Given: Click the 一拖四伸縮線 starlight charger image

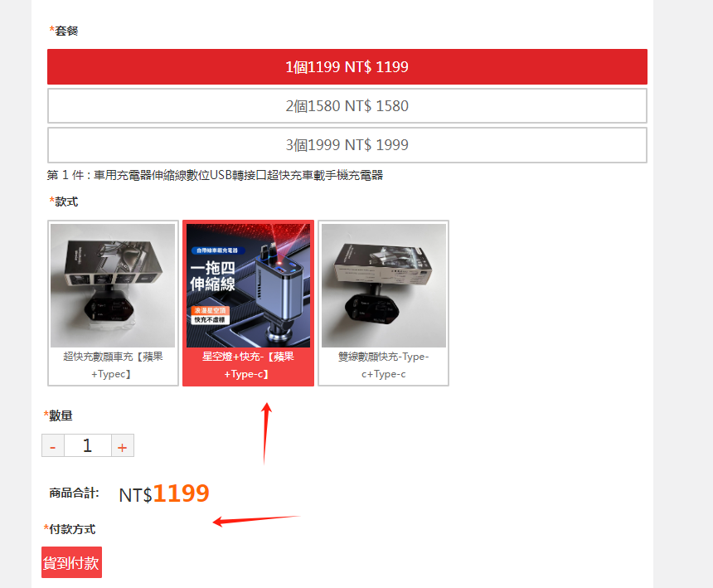Looking at the screenshot, I should click(248, 285).
